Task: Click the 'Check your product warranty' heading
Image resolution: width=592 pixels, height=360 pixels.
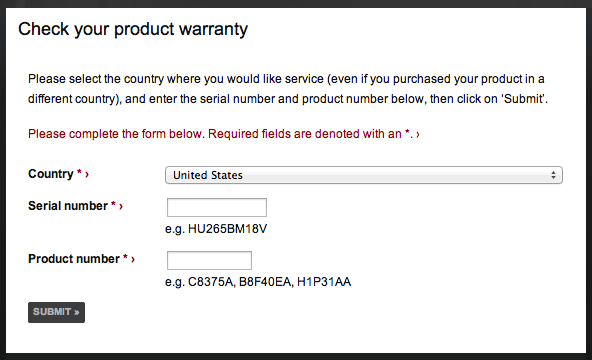Action: coord(133,29)
